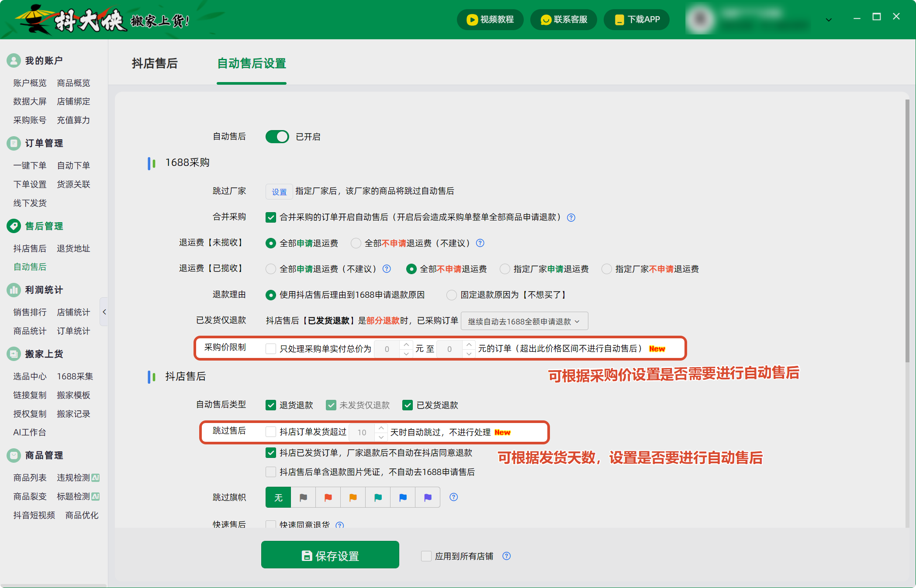The image size is (916, 588).
Task: Increase minimum purchase price stepper
Action: (406, 344)
